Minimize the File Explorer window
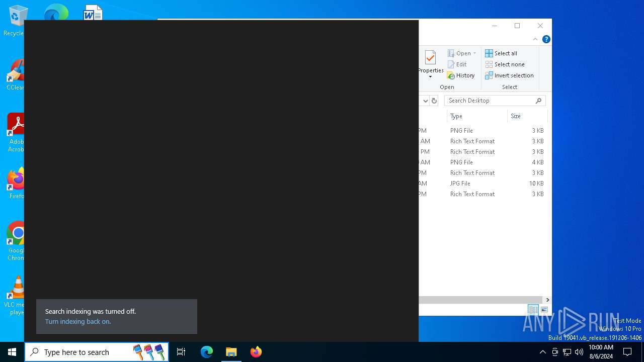The image size is (644, 362). (495, 26)
